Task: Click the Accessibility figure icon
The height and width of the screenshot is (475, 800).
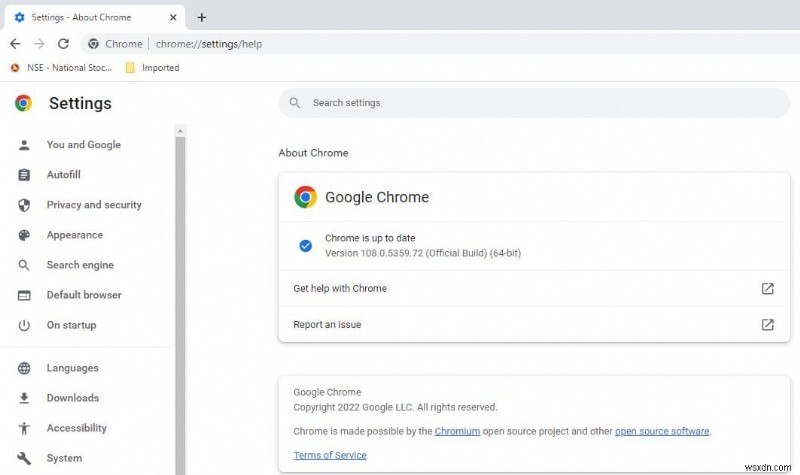Action: pyautogui.click(x=24, y=429)
